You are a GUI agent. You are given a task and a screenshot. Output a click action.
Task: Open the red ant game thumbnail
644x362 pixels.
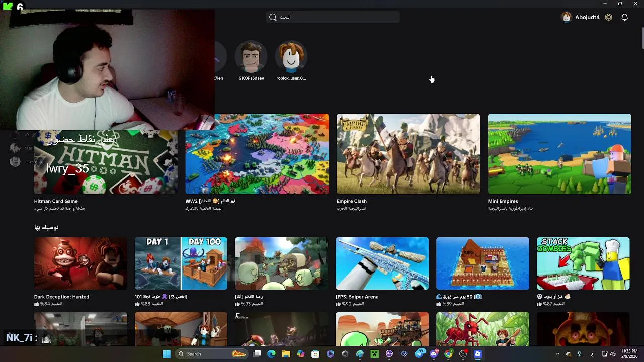tap(482, 329)
